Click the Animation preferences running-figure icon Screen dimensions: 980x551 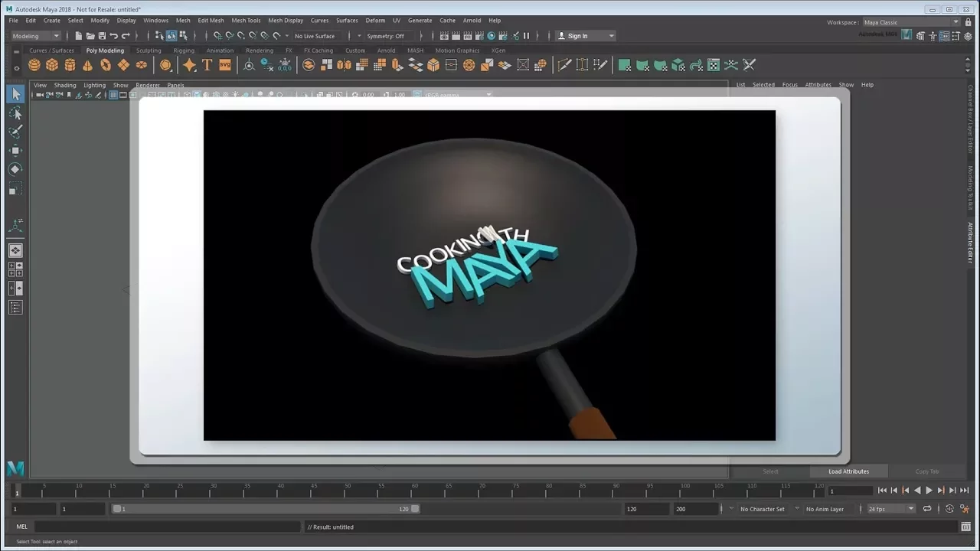click(x=965, y=509)
